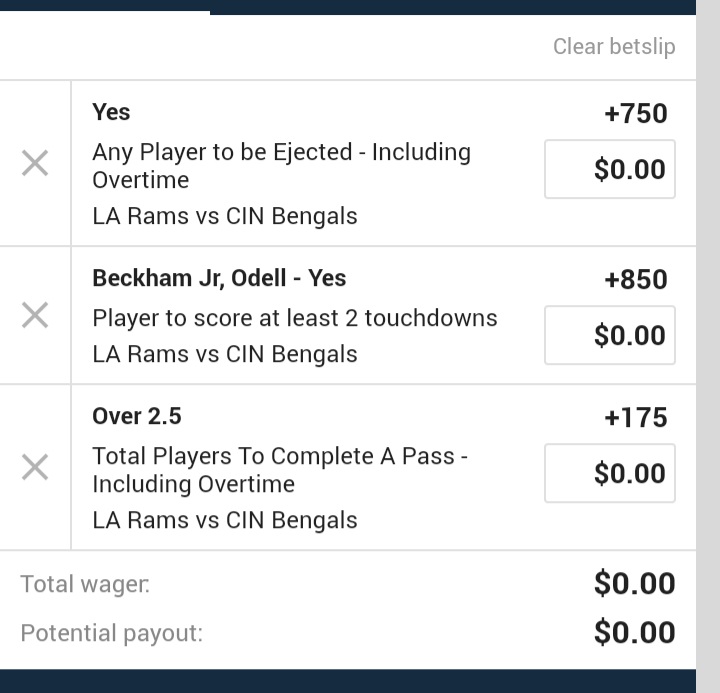Click the Potential payout dollar amount
This screenshot has height=693, width=720.
point(634,632)
